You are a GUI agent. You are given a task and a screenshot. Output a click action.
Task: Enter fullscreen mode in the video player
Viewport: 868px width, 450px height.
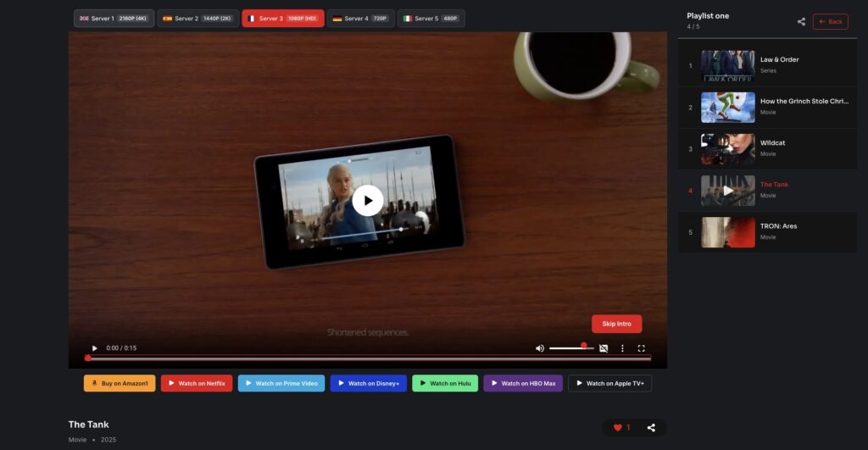point(641,348)
